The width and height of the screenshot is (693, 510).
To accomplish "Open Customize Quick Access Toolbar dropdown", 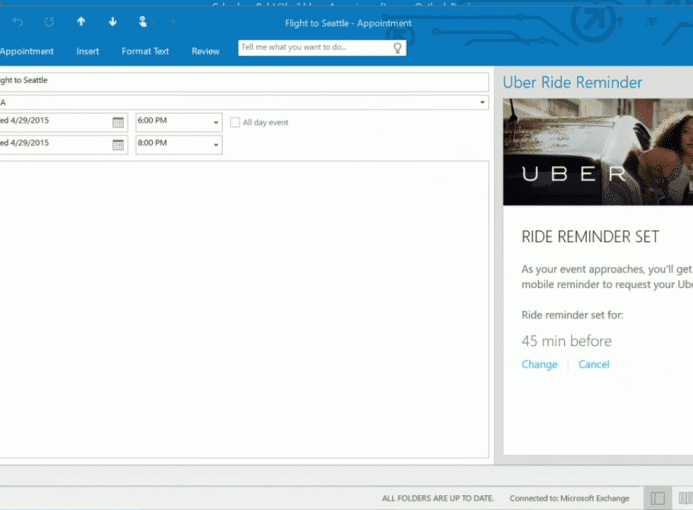I will point(174,21).
